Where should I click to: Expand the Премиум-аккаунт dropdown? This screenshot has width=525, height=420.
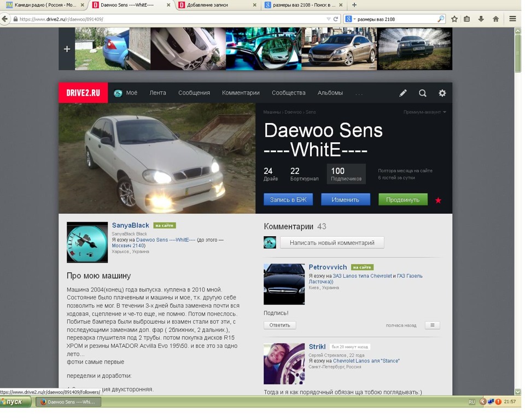[424, 112]
